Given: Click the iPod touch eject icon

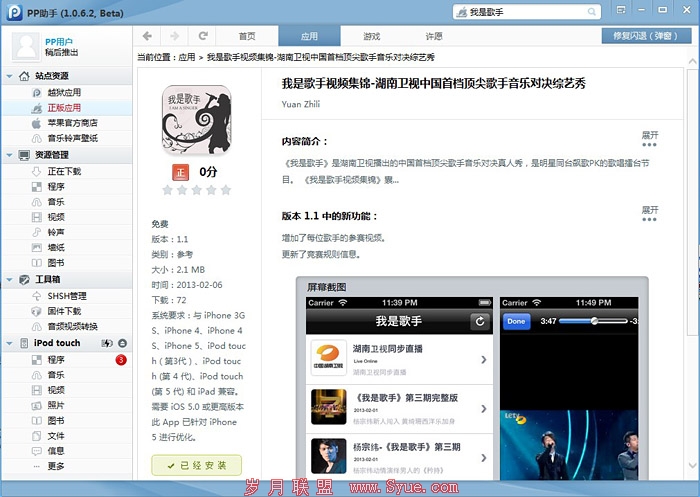Looking at the screenshot, I should (x=122, y=343).
